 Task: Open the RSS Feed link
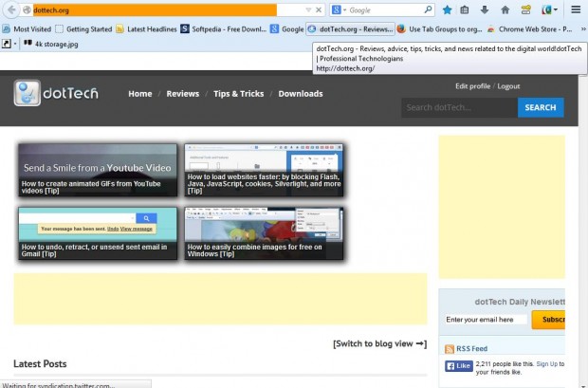pos(471,348)
